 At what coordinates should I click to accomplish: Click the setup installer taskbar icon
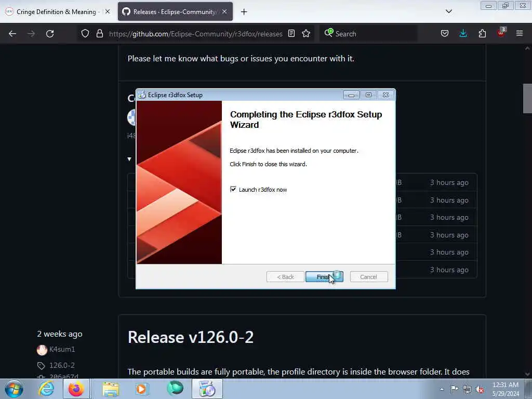(x=207, y=389)
